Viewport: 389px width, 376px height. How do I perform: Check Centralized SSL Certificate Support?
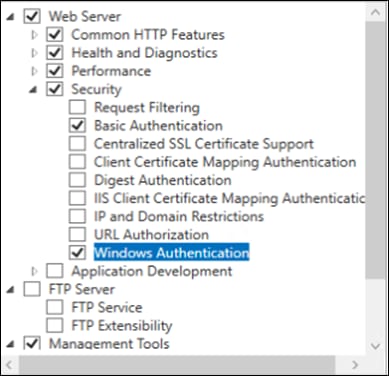pos(77,144)
